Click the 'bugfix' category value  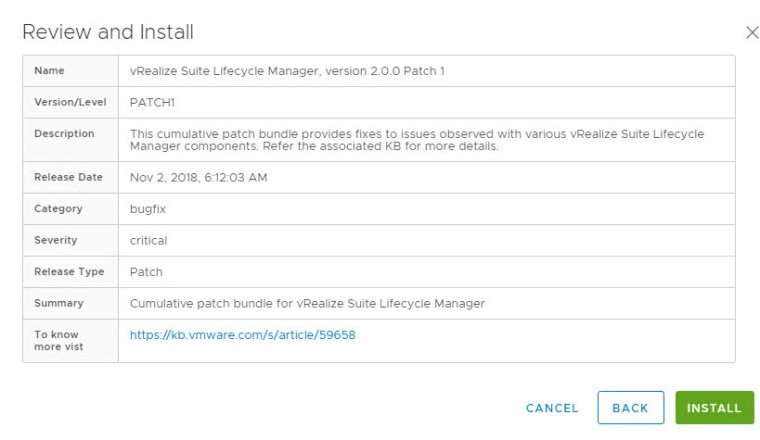coord(148,209)
